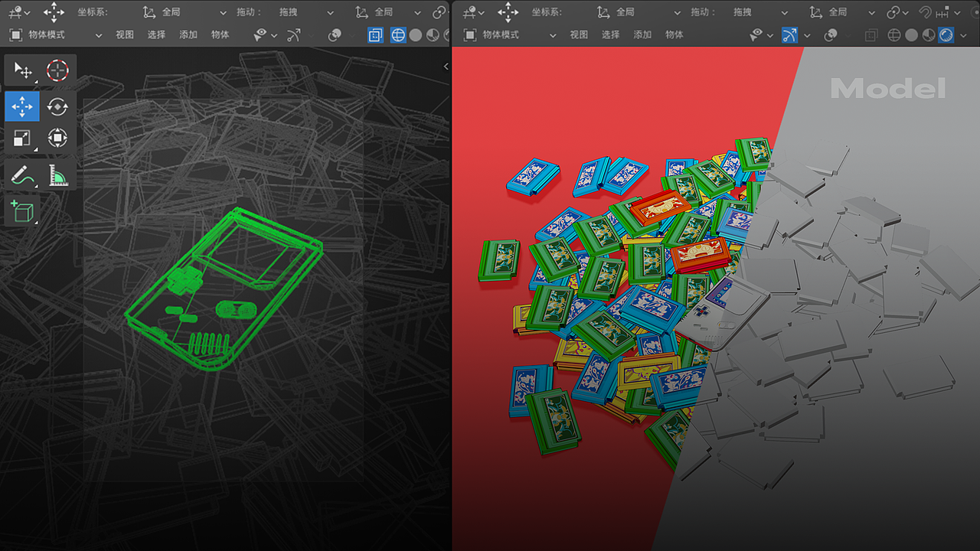Viewport: 980px width, 551px height.
Task: Expand gizmo options arrow in right viewport
Action: click(x=805, y=35)
